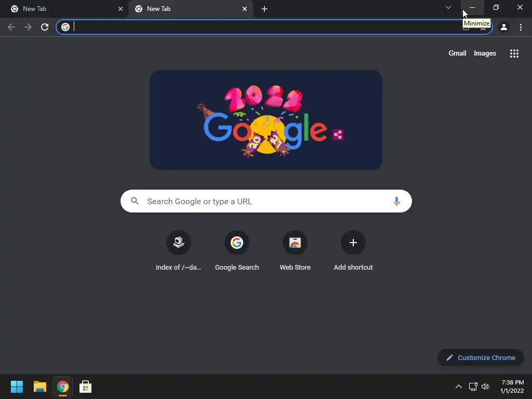Open the 2022 Google doodle
This screenshot has width=532, height=399.
[266, 120]
